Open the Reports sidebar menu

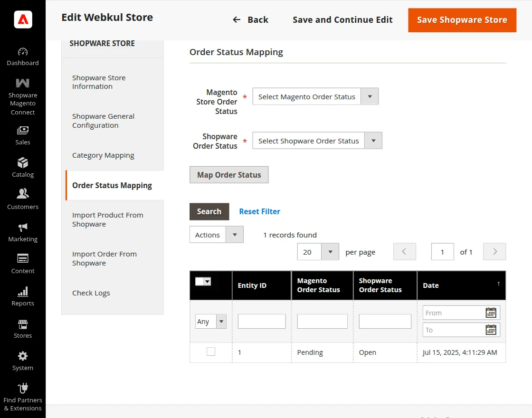22,295
